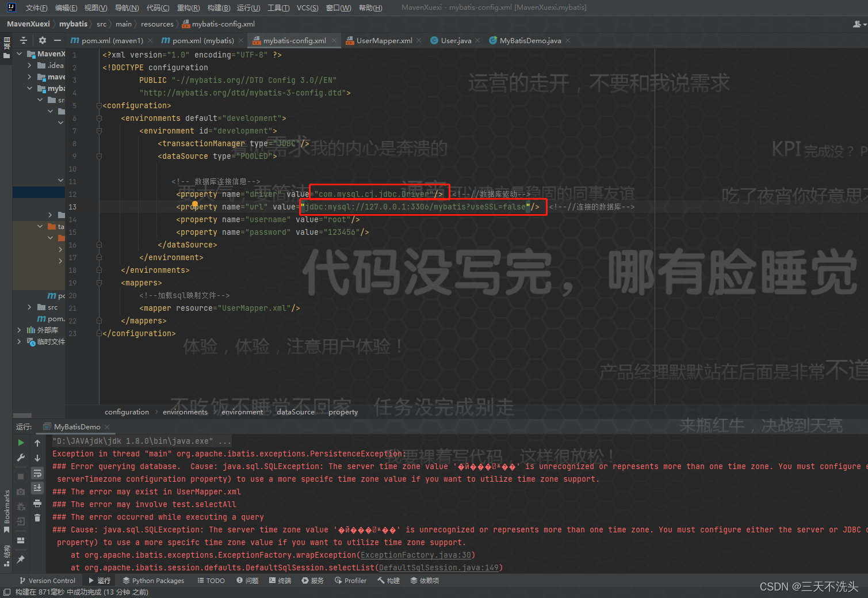Image resolution: width=868 pixels, height=598 pixels.
Task: Expand the 外部库 tree node
Action: (19, 329)
